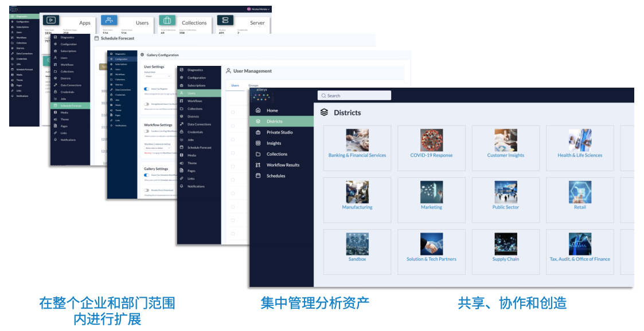Open Private Studio in the front sidebar

point(282,132)
